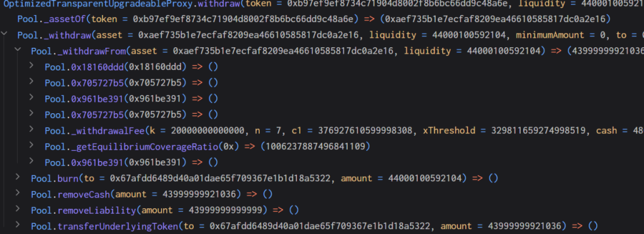Image resolution: width=644 pixels, height=234 pixels.
Task: Expand the Pool.0x18160ddd call chevron
Action: point(31,65)
